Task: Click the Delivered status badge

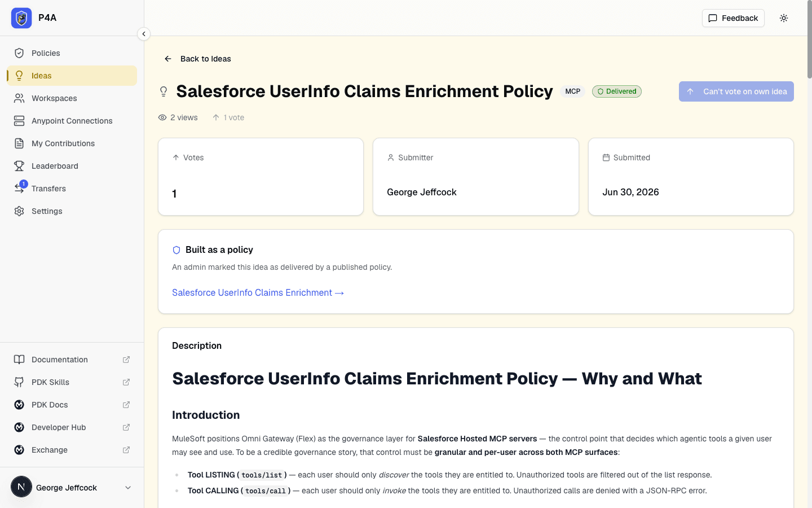Action: (x=617, y=91)
